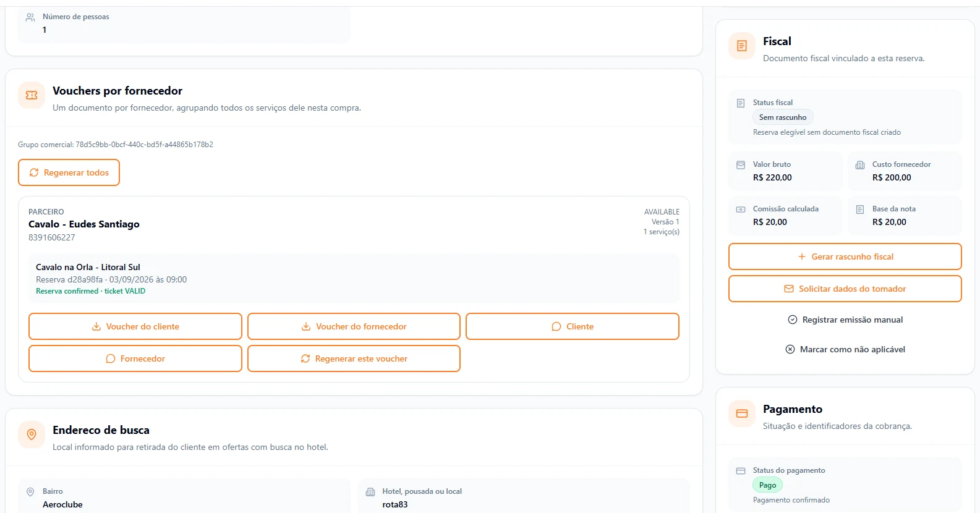Click the people icon next to Número de pessoas
The width and height of the screenshot is (980, 513).
[30, 17]
